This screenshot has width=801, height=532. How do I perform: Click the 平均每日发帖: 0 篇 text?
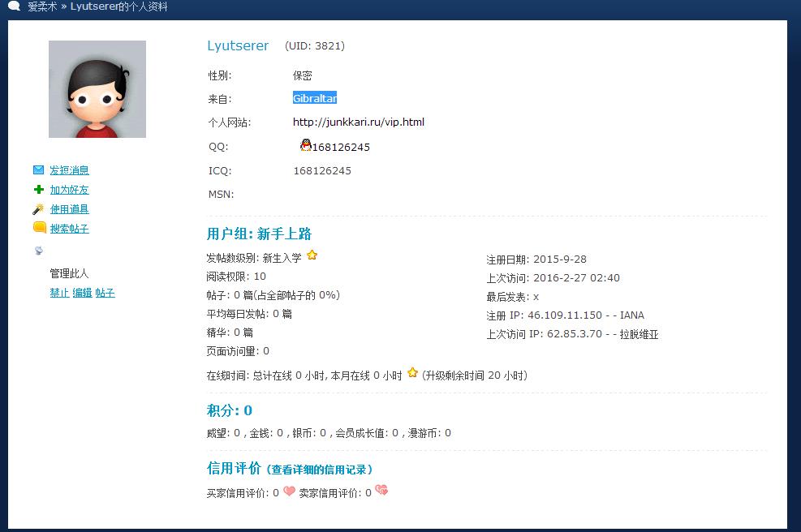click(x=249, y=314)
